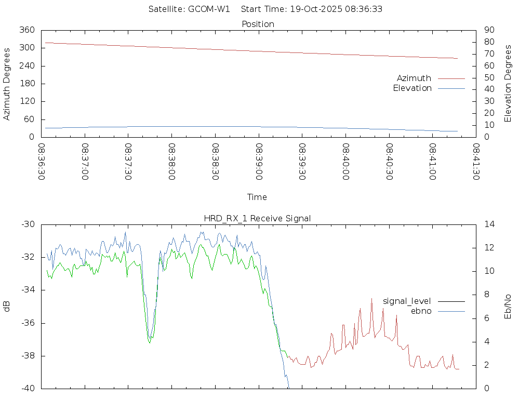Click the 360 tick on azimuth axis
This screenshot has width=532, height=399.
[27, 30]
